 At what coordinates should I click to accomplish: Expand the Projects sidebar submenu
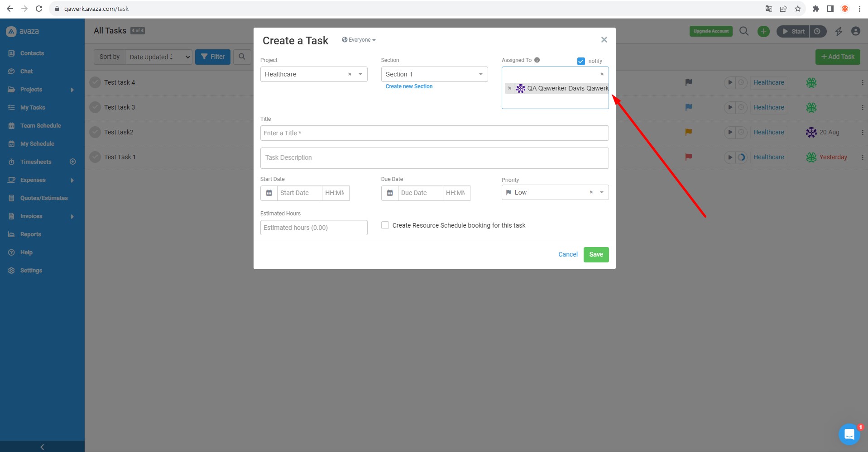click(72, 90)
